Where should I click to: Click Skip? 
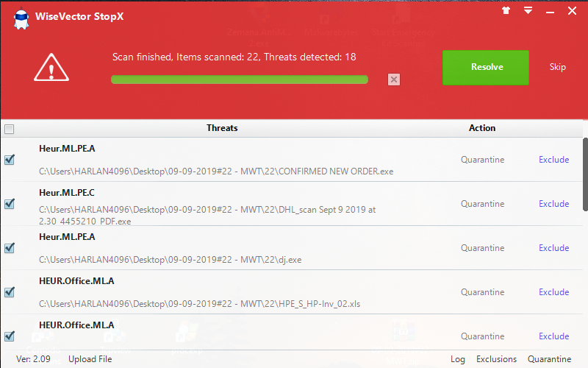tap(557, 67)
